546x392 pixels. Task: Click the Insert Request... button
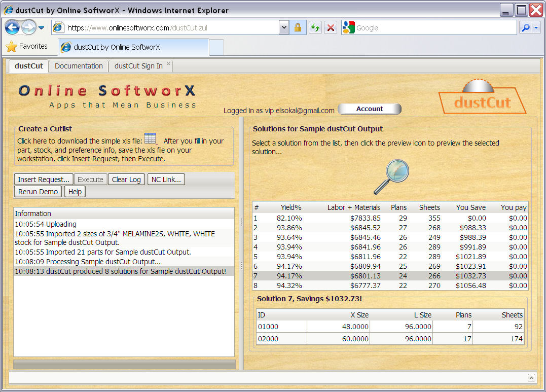point(44,180)
